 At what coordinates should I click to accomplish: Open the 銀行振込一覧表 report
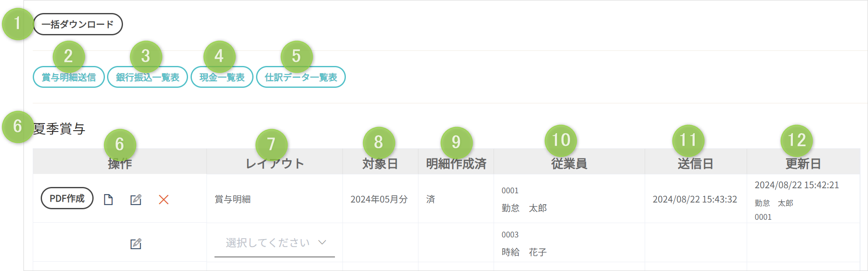coord(147,77)
